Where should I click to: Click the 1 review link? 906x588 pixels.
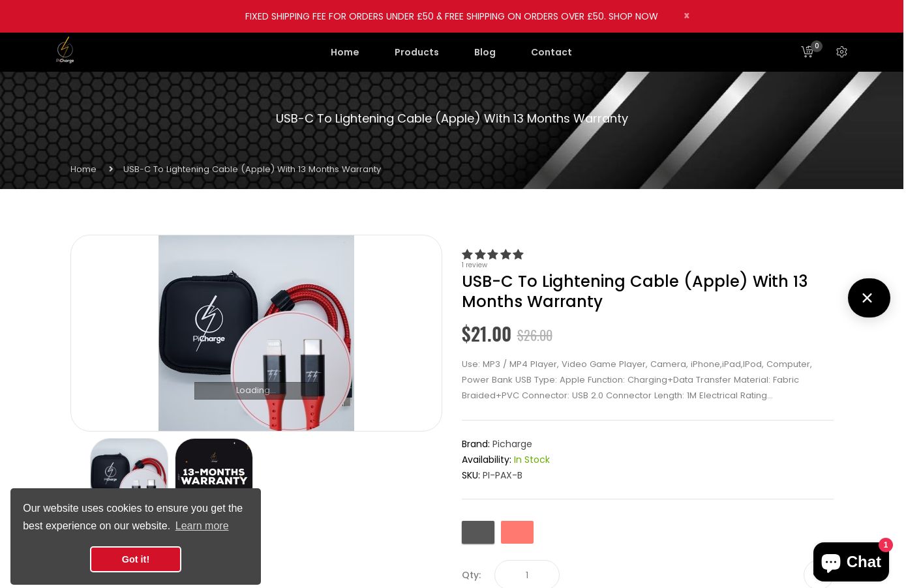[x=474, y=265]
